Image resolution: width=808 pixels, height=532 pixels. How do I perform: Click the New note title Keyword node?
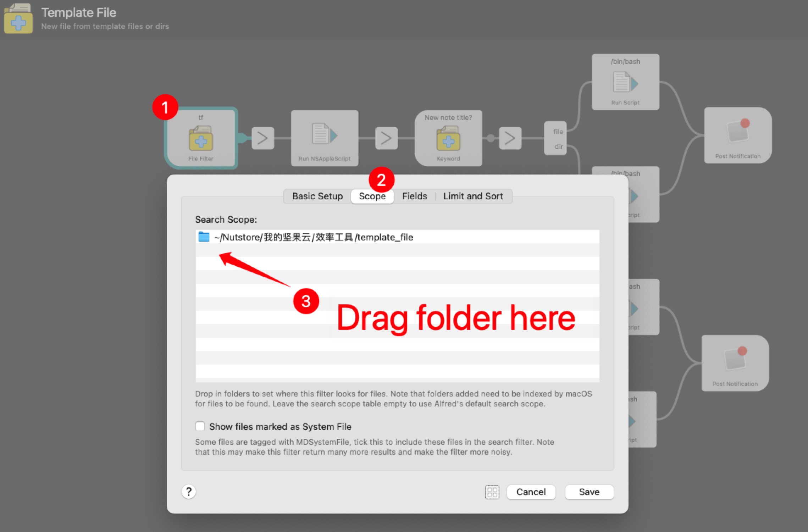pyautogui.click(x=448, y=138)
